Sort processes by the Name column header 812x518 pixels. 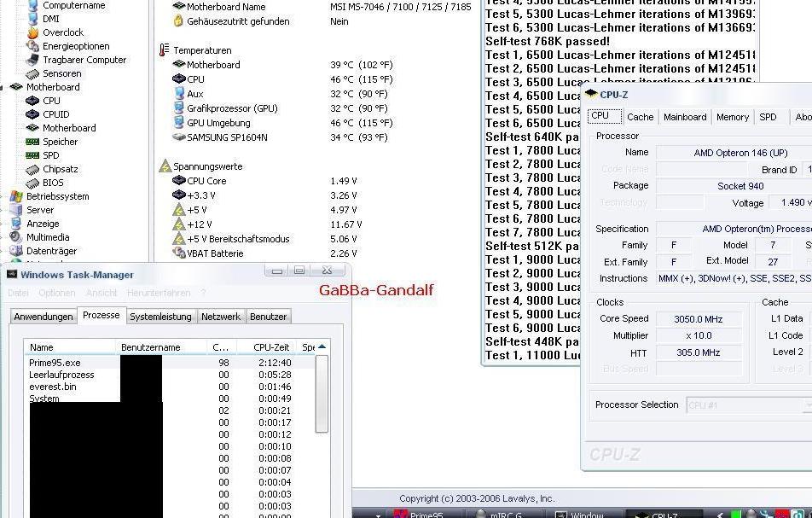[70, 347]
